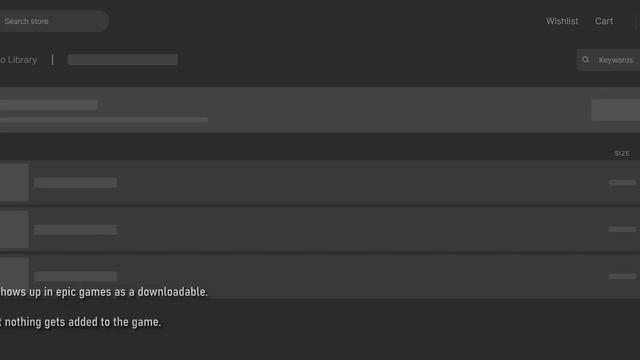Screen dimensions: 640x360
Task: Click the loading button placeholder in banner
Action: point(616,110)
